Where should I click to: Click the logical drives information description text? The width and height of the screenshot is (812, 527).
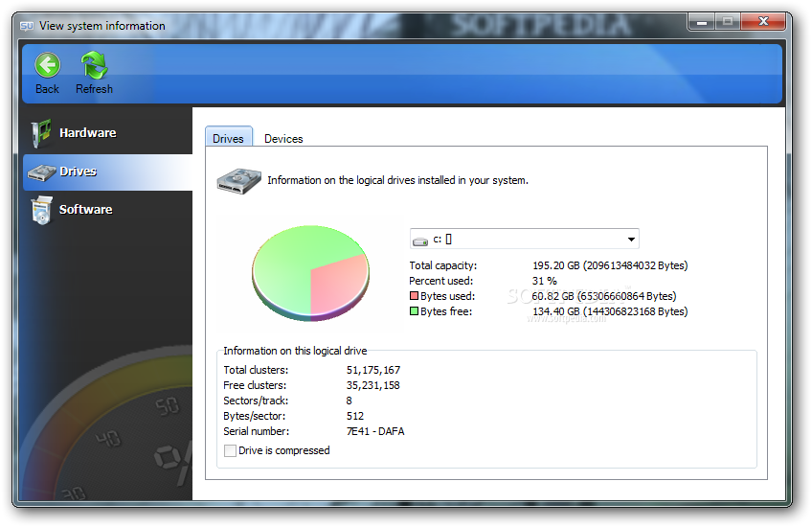point(397,180)
